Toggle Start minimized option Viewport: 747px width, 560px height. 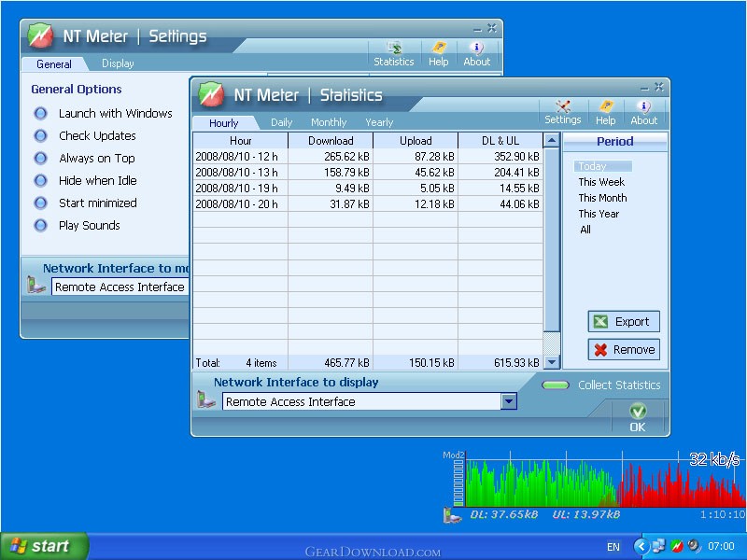41,203
